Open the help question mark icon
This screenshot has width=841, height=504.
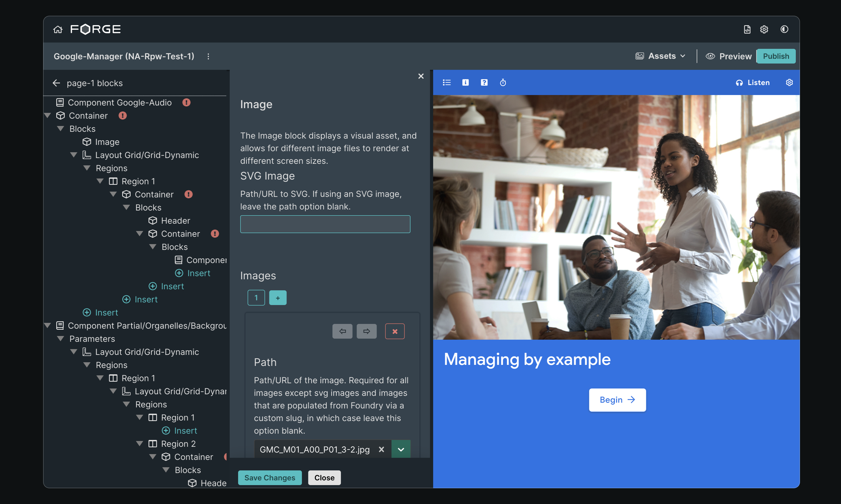pos(484,82)
